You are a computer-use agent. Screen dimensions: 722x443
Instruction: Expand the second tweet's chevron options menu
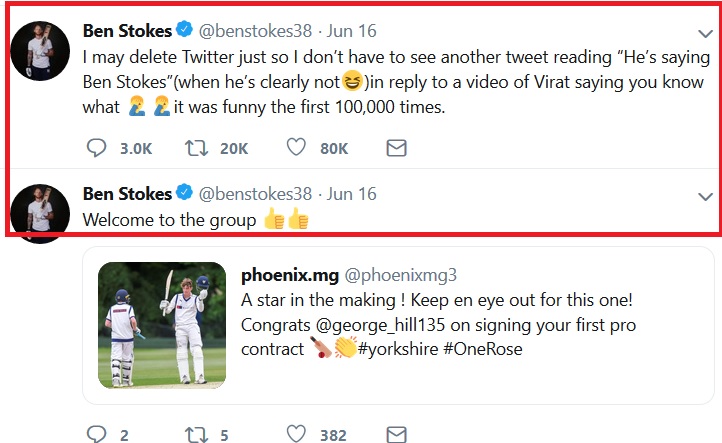(705, 197)
